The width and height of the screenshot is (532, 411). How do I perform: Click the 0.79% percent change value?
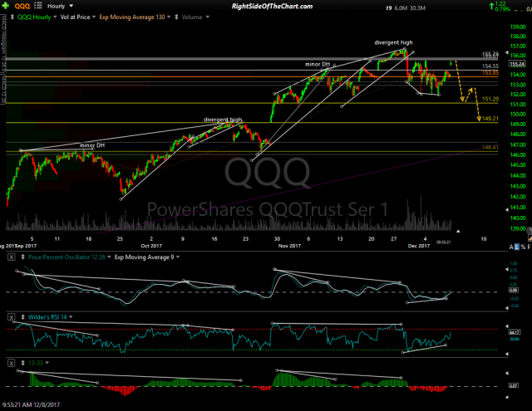pos(503,9)
